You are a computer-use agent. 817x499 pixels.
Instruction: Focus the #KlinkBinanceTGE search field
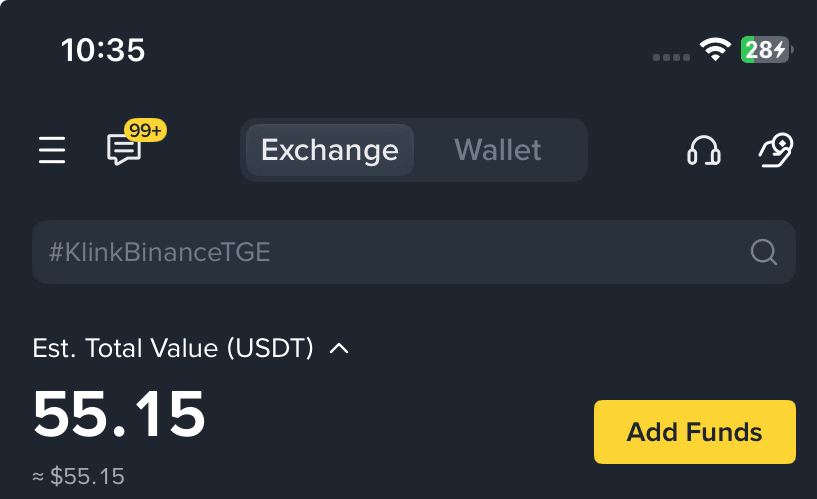pos(380,252)
